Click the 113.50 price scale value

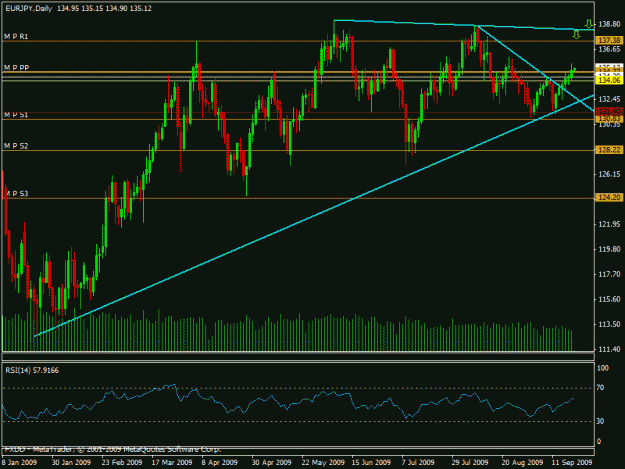click(609, 324)
